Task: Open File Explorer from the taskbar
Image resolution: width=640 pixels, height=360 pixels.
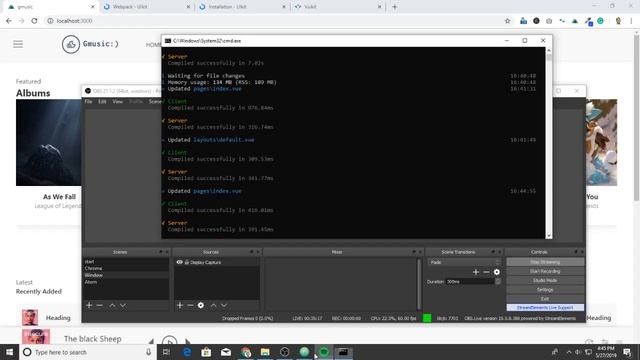Action: (x=265, y=352)
